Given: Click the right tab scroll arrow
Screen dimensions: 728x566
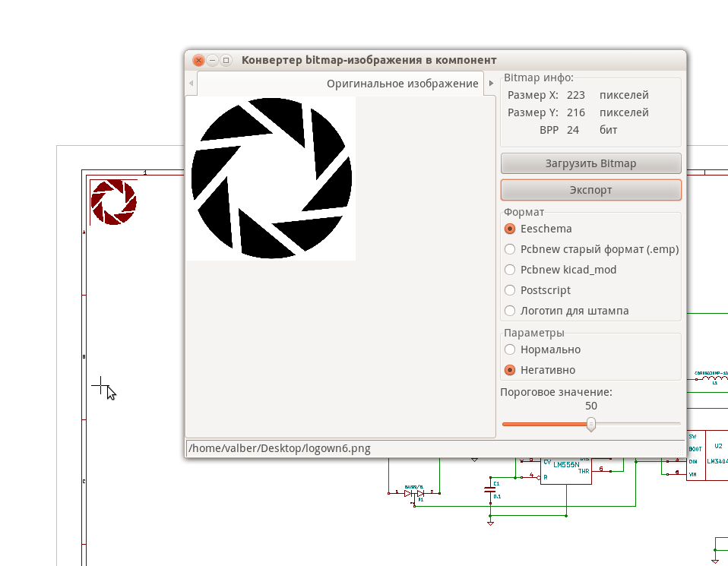Looking at the screenshot, I should [492, 83].
